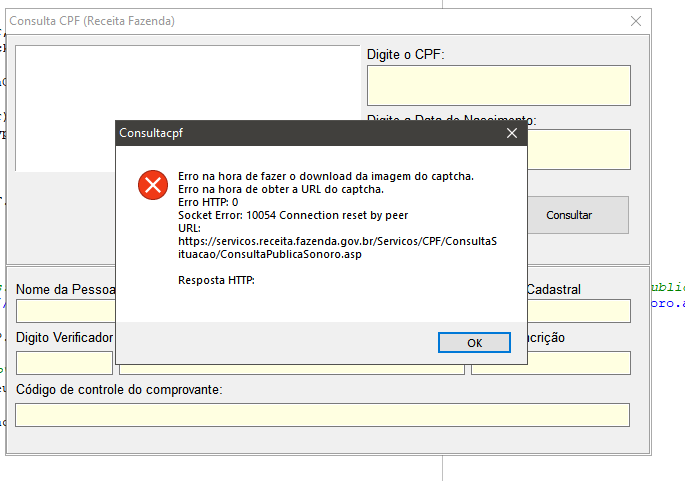Select the Nome da Pessoa field
The image size is (685, 481).
tap(66, 311)
